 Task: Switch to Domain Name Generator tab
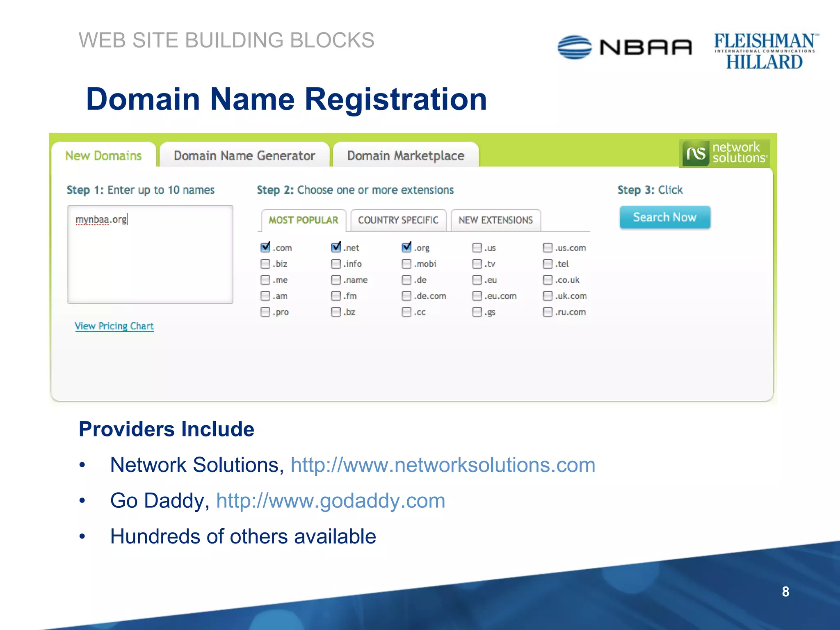[x=244, y=155]
